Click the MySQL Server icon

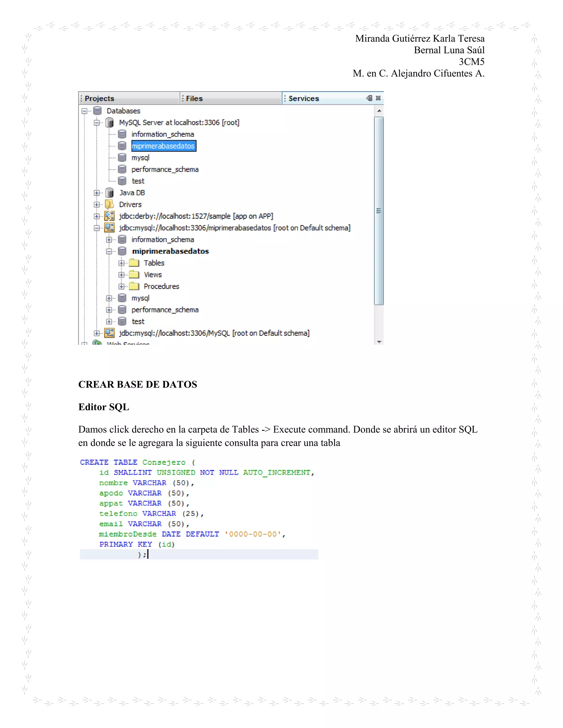109,123
